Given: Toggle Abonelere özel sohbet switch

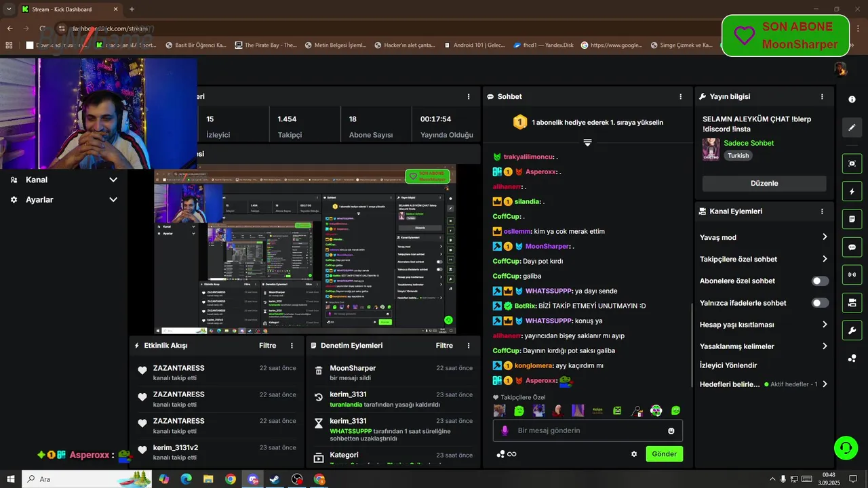Looking at the screenshot, I should click(x=820, y=281).
